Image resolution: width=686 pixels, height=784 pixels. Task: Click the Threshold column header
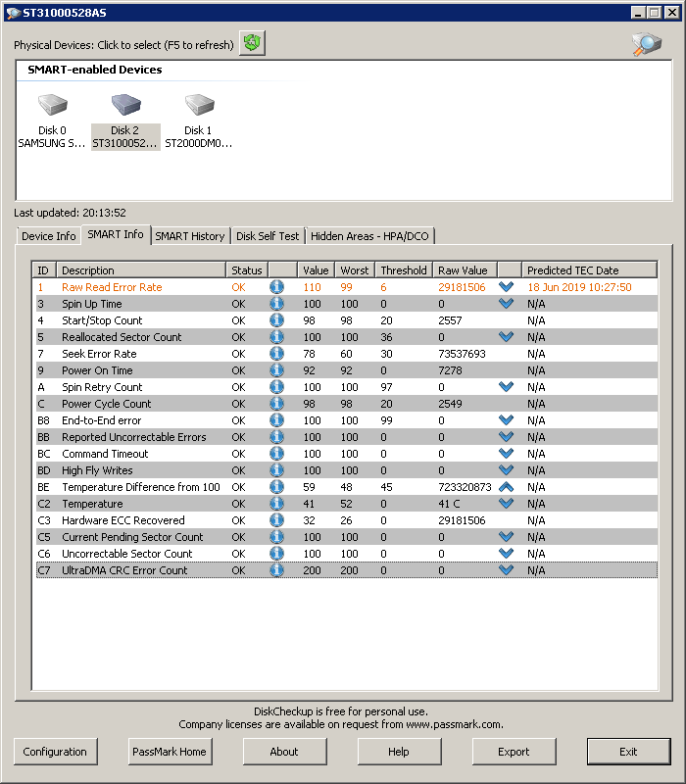coord(404,270)
